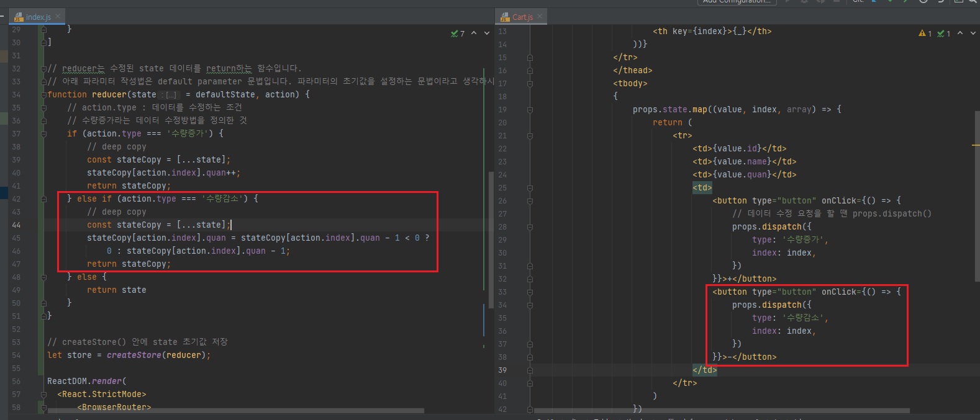This screenshot has width=980, height=420.
Task: Click ReactDOM on line 56
Action: 67,382
